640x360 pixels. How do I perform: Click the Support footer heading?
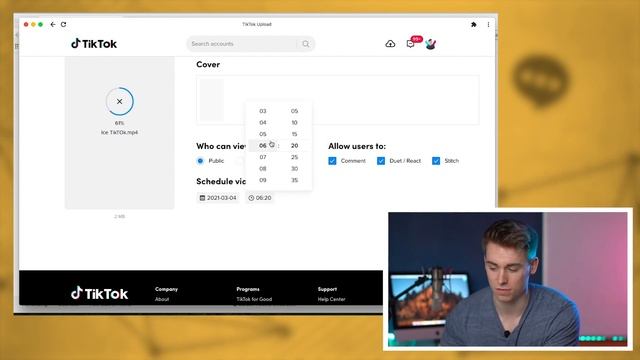pyautogui.click(x=327, y=289)
